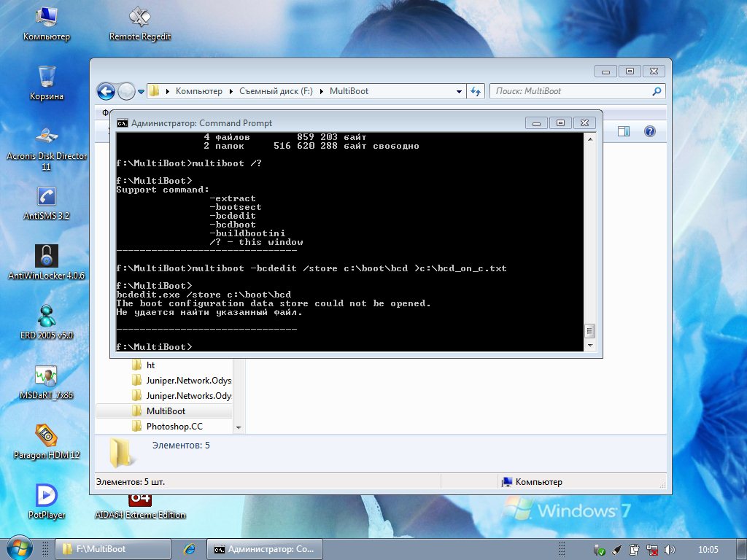Select the Photoshop.CC folder in the tree
The image size is (747, 560).
174,427
